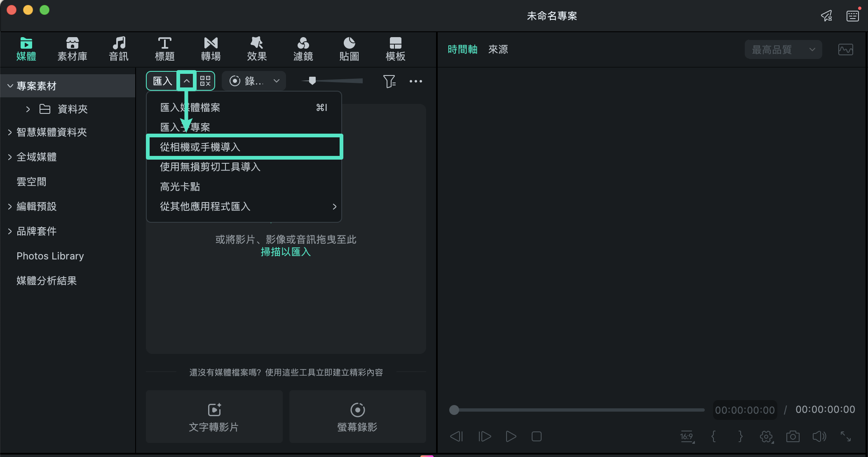The height and width of the screenshot is (457, 868).
Task: Open the 標題 titles section
Action: point(165,49)
